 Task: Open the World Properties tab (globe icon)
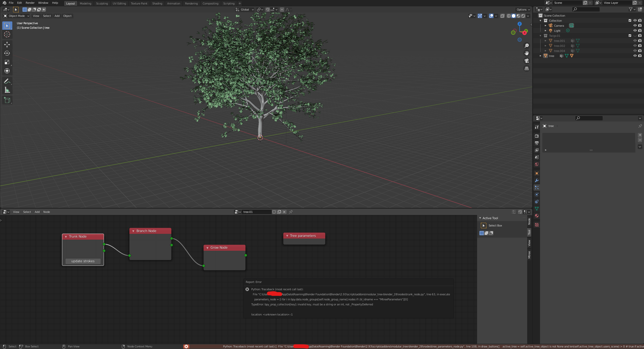tap(537, 164)
